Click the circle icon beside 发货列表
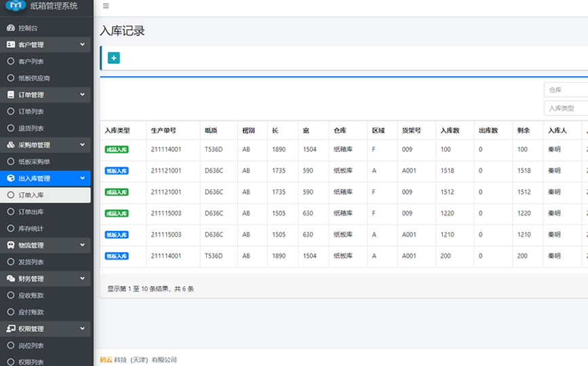 pyautogui.click(x=11, y=261)
